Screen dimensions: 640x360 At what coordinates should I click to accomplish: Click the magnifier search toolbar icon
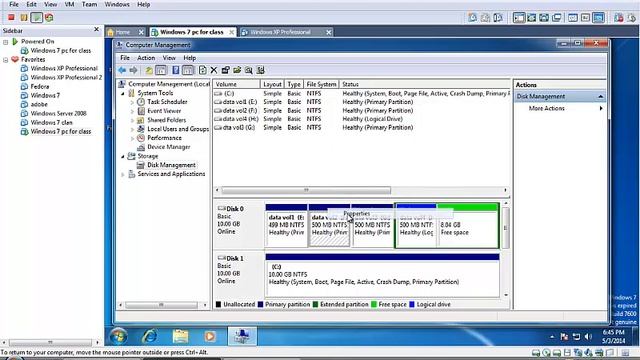click(249, 70)
